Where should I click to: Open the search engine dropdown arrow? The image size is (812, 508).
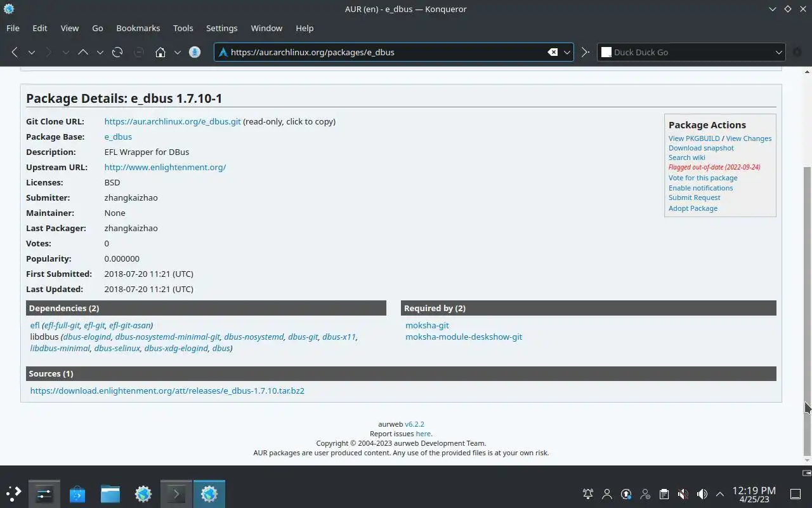click(x=779, y=52)
